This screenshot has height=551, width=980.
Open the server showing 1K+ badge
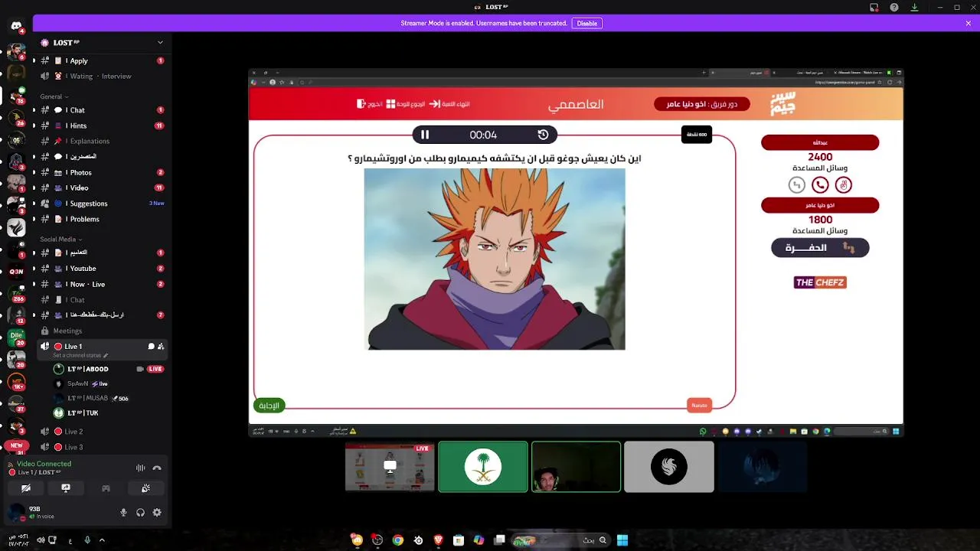click(16, 381)
